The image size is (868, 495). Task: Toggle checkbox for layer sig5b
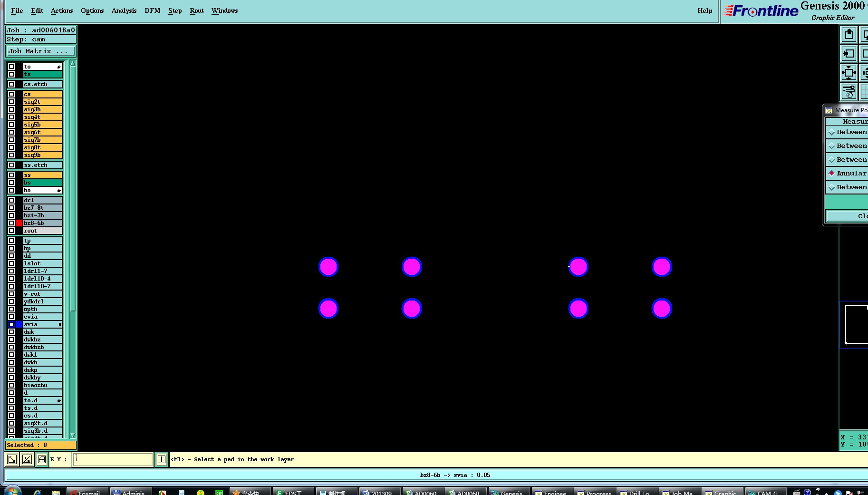[11, 125]
